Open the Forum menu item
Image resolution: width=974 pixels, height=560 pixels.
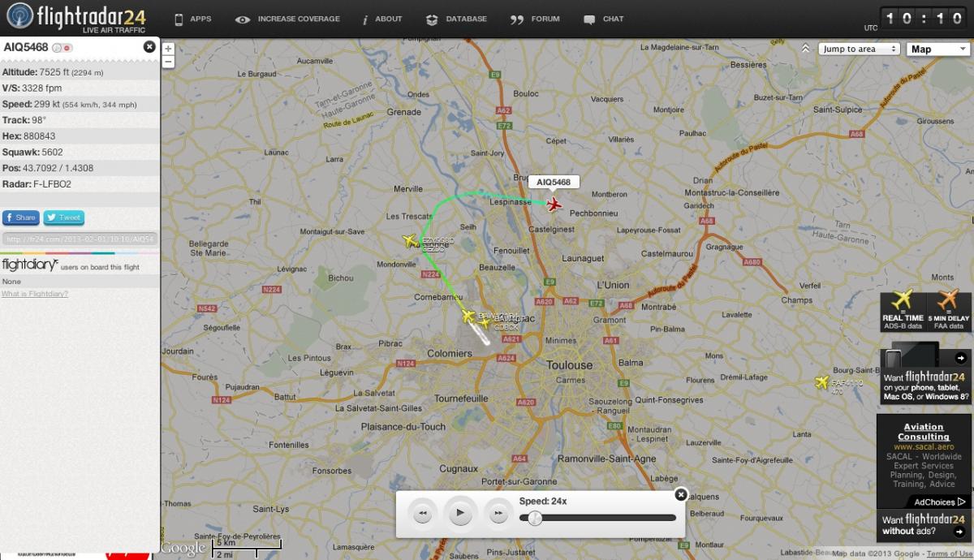click(x=536, y=19)
